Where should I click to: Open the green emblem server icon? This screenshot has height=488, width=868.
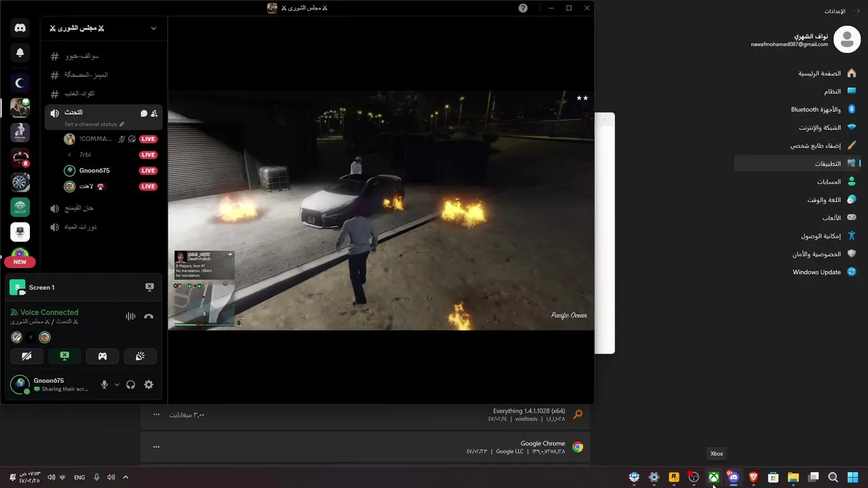pos(20,207)
